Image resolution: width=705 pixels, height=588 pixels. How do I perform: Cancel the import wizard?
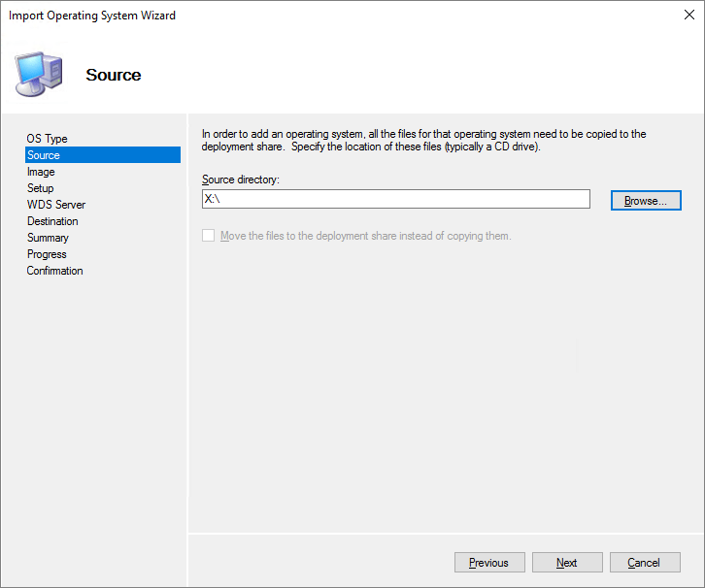pyautogui.click(x=644, y=563)
